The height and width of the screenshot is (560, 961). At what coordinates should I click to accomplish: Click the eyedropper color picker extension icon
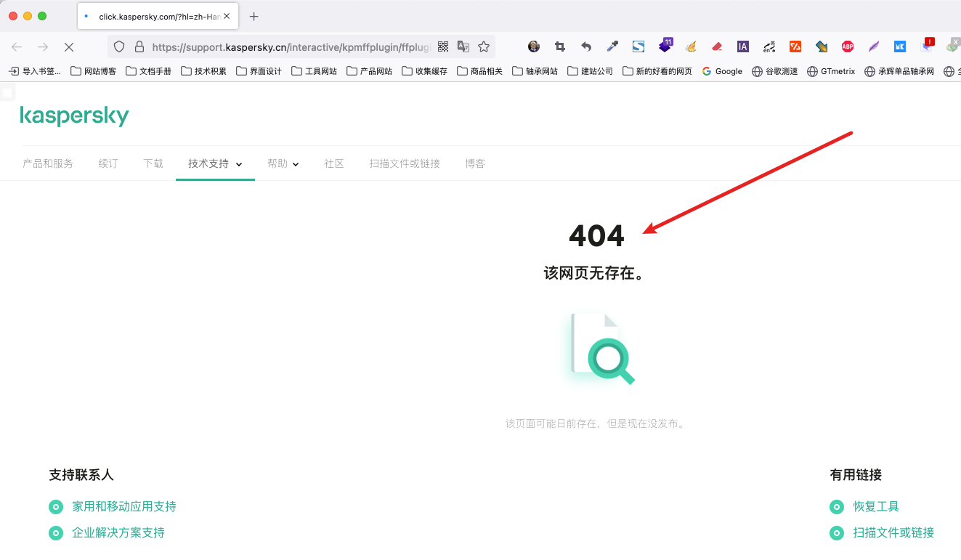click(x=612, y=46)
